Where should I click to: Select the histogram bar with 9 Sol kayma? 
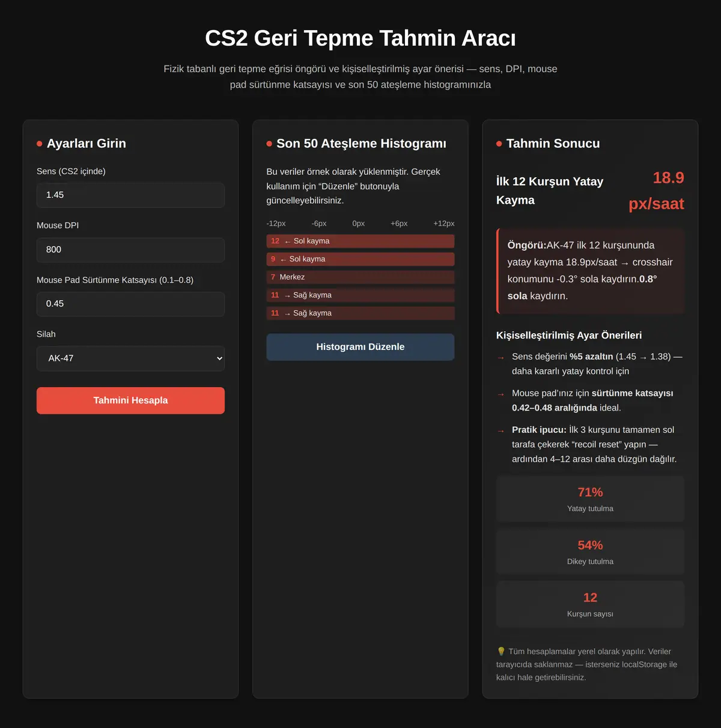click(360, 259)
